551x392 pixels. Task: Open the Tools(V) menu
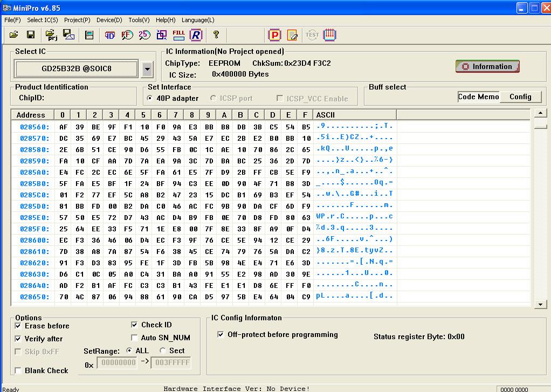(139, 20)
